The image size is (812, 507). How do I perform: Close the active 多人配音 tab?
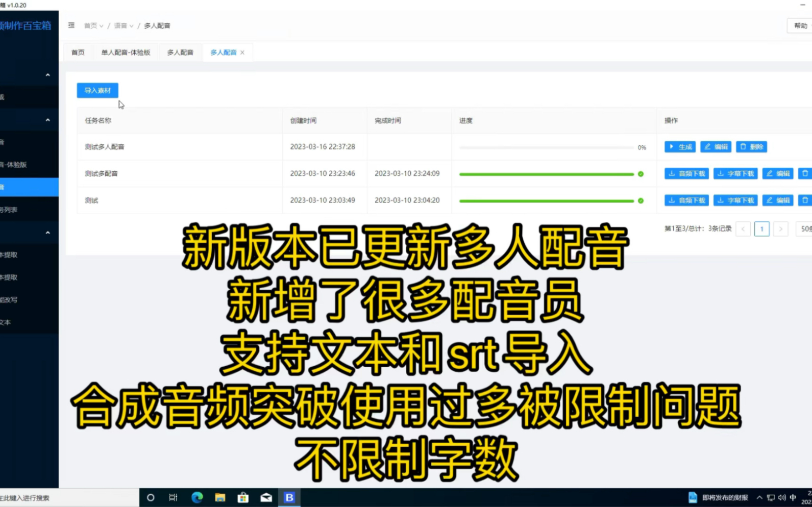point(242,53)
